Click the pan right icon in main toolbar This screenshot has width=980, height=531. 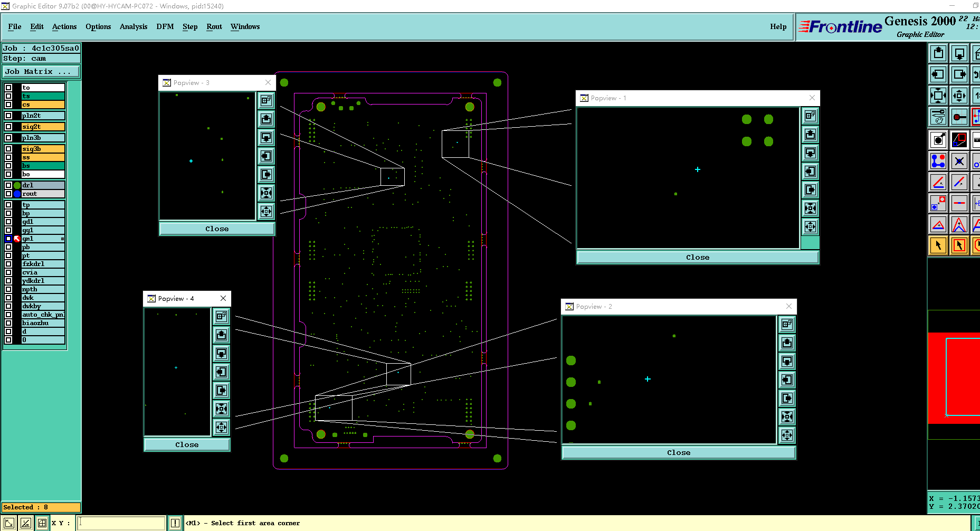(x=959, y=74)
